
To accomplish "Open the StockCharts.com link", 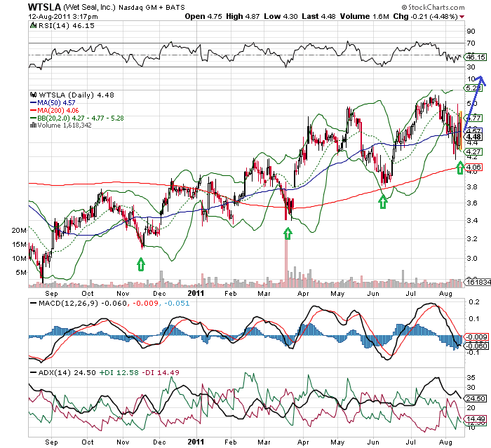I will [433, 7].
